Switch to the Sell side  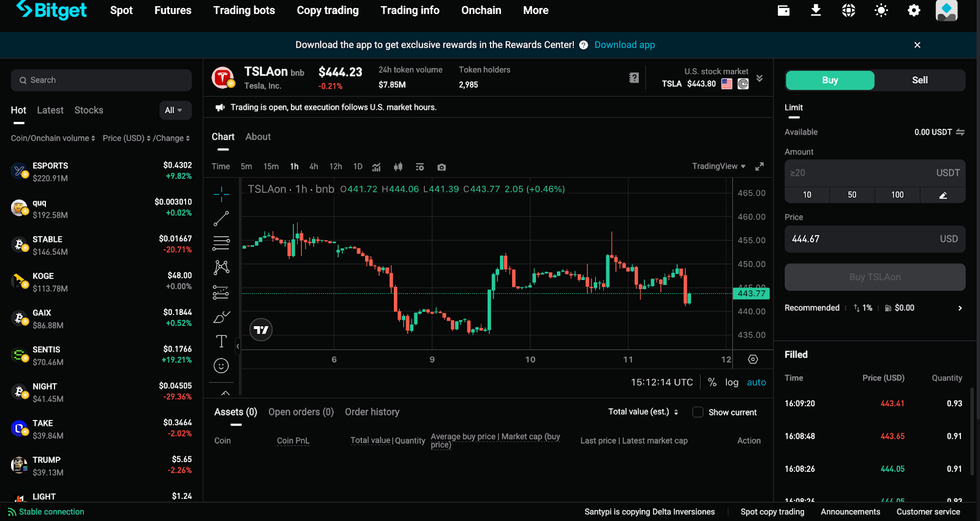click(x=919, y=80)
